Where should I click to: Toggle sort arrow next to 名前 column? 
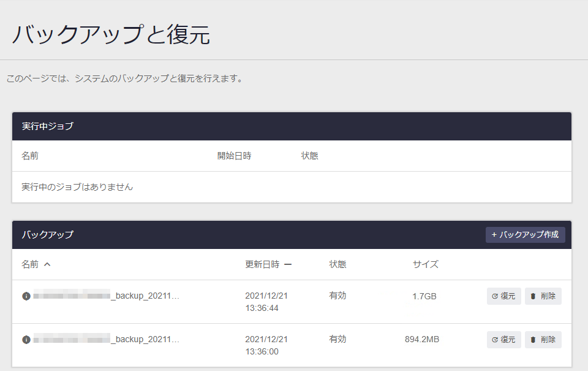pyautogui.click(x=47, y=264)
